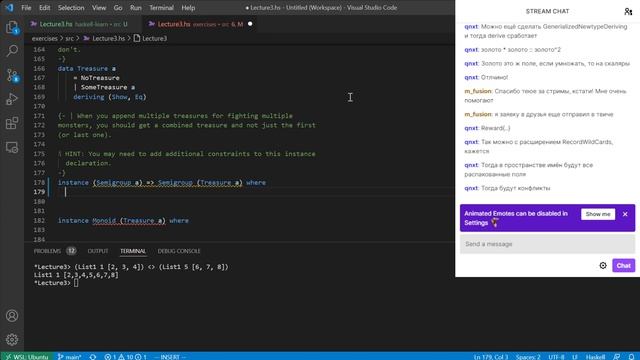Open the Manage gear icon in activity bar
Screen dimensions: 640x360
pos(12,339)
